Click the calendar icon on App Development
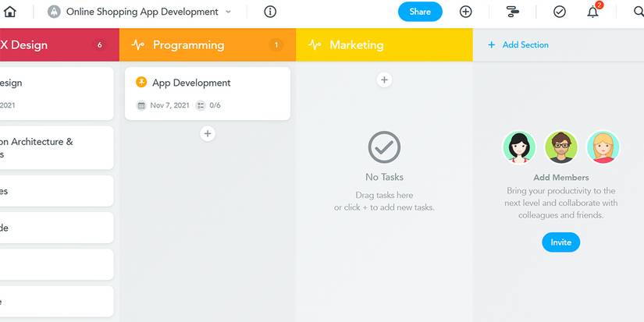The height and width of the screenshot is (322, 644). (x=141, y=105)
